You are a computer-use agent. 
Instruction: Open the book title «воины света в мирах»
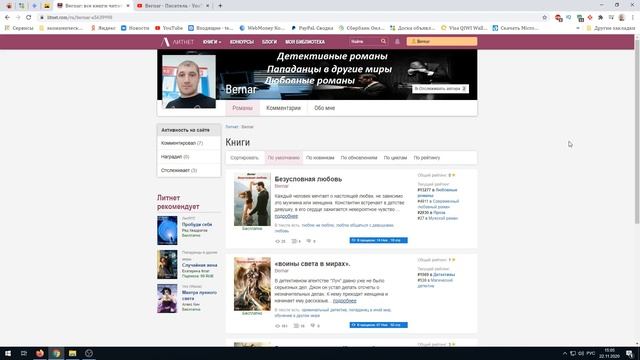coord(312,264)
